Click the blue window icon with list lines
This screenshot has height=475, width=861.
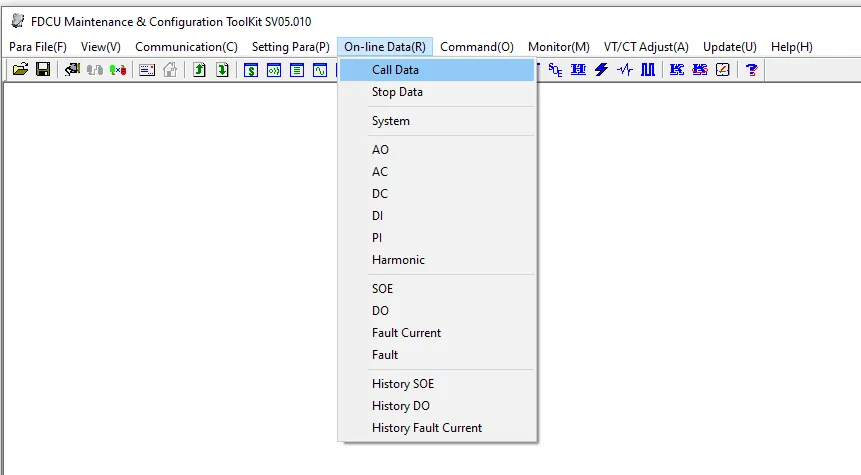tap(297, 70)
